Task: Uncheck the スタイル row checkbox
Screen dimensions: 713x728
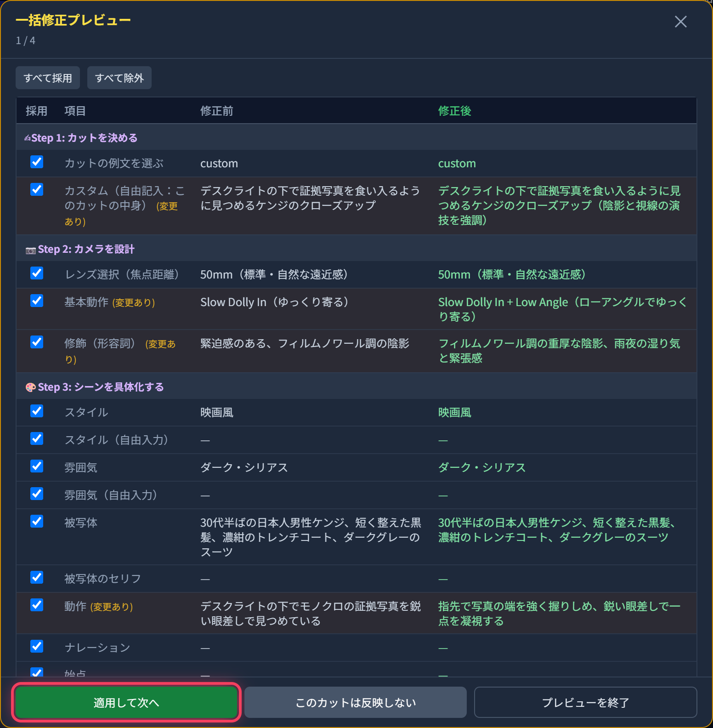Action: coord(37,411)
